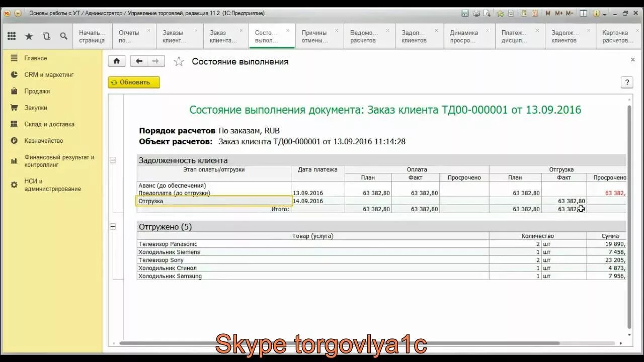
Task: Switch to the Заказы клиентов tab
Action: (179, 36)
